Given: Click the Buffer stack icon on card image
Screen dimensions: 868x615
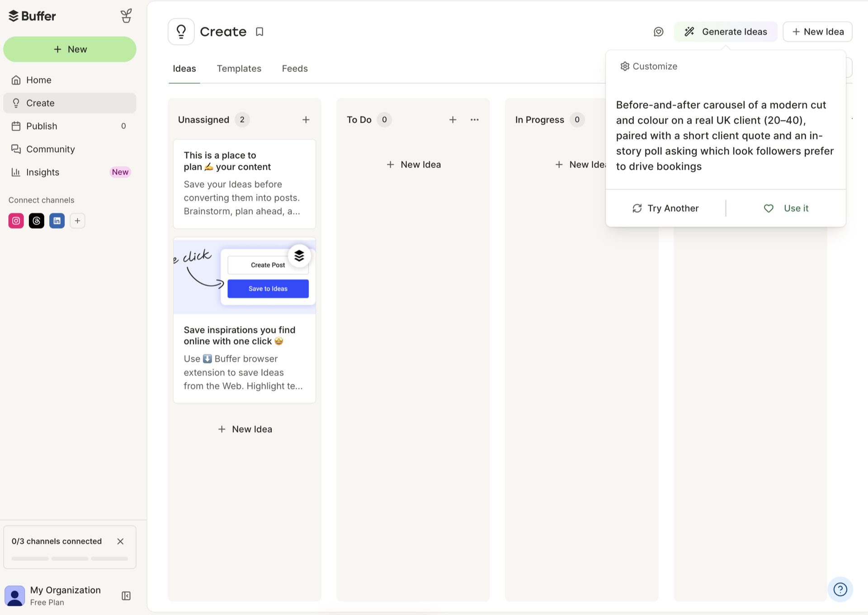Looking at the screenshot, I should click(x=299, y=256).
